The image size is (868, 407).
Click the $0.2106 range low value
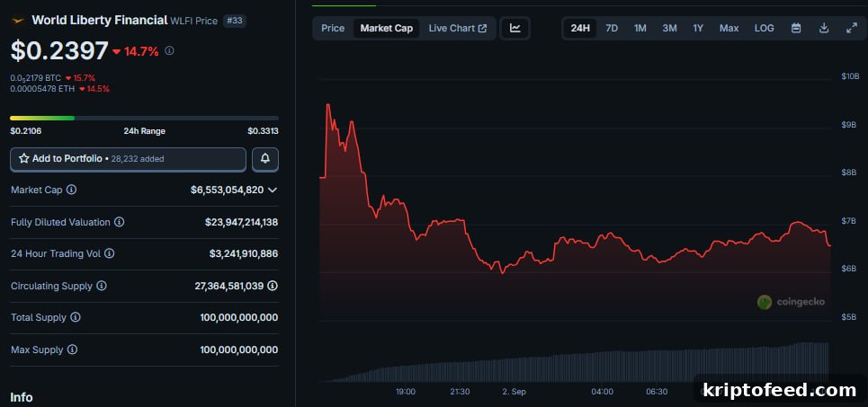tap(26, 131)
